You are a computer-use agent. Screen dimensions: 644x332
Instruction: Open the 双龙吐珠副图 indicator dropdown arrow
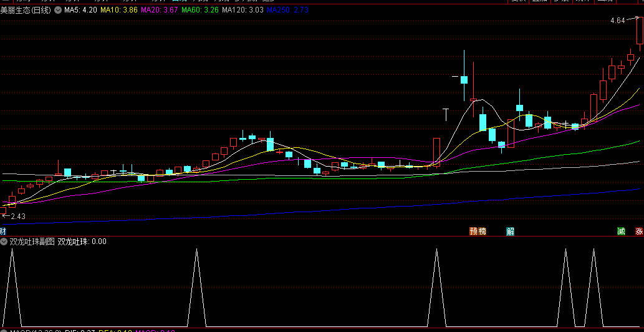(x=4, y=242)
